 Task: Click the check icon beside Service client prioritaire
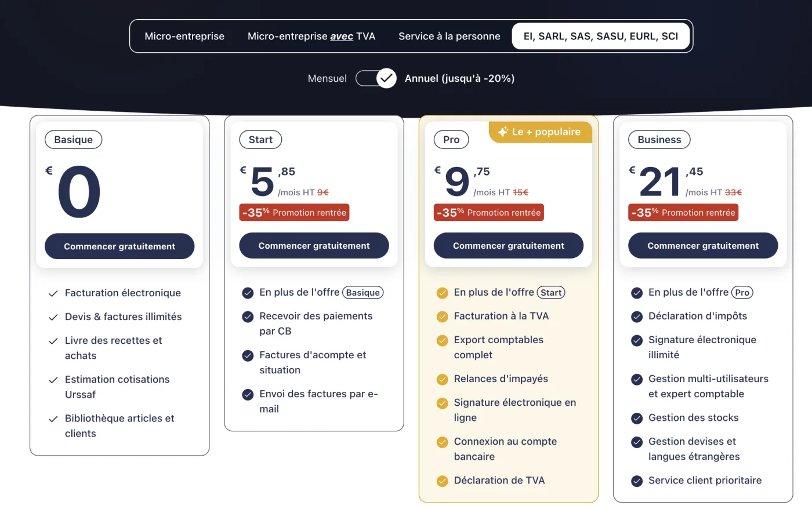[x=637, y=481]
